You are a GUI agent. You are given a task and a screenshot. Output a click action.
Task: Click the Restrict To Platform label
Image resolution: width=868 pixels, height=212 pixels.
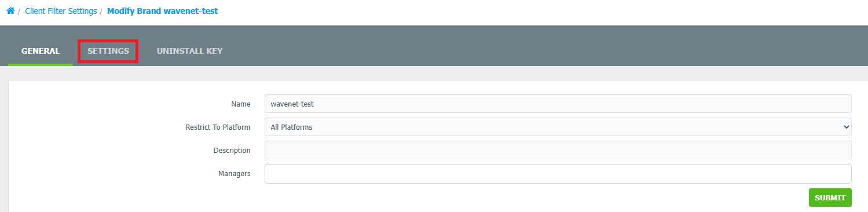tap(218, 127)
